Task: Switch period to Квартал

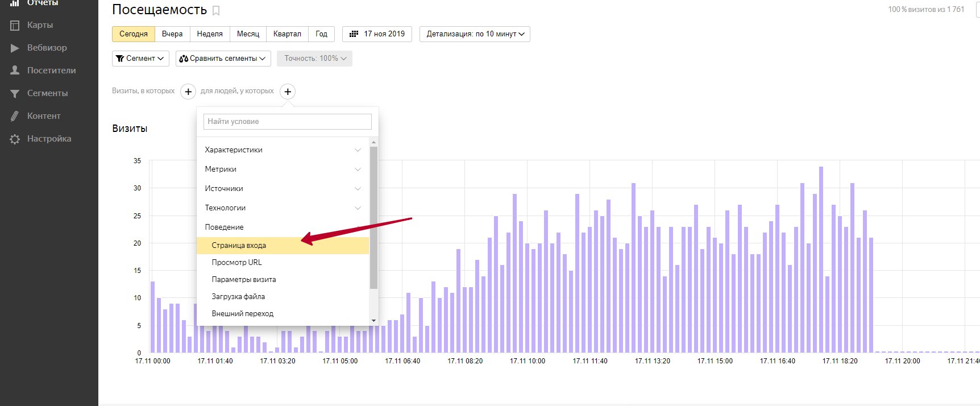Action: tap(287, 34)
